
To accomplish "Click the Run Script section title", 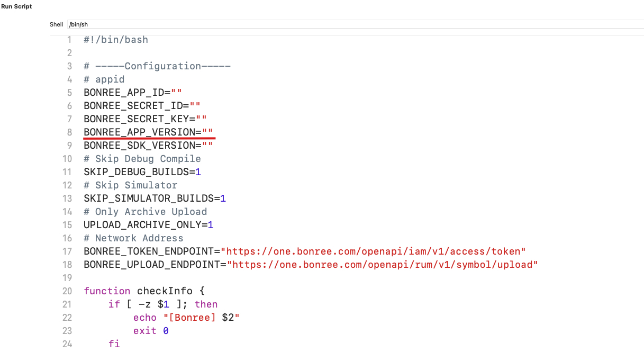I will point(16,6).
